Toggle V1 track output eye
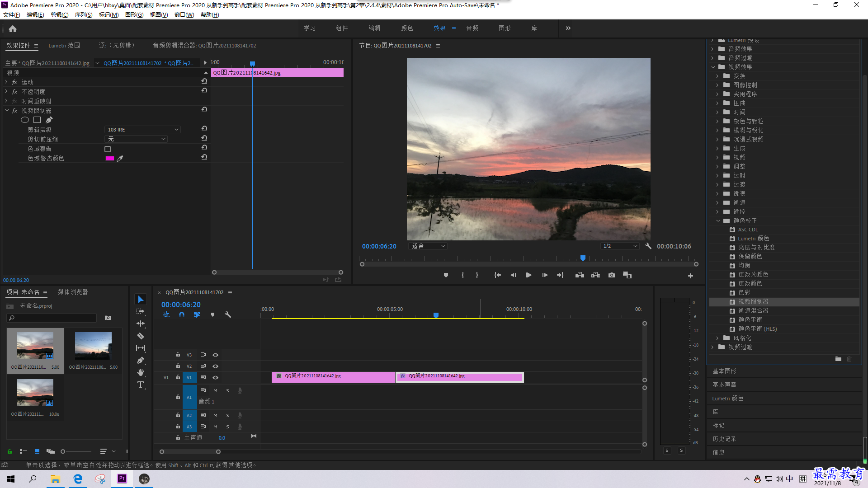 (216, 378)
